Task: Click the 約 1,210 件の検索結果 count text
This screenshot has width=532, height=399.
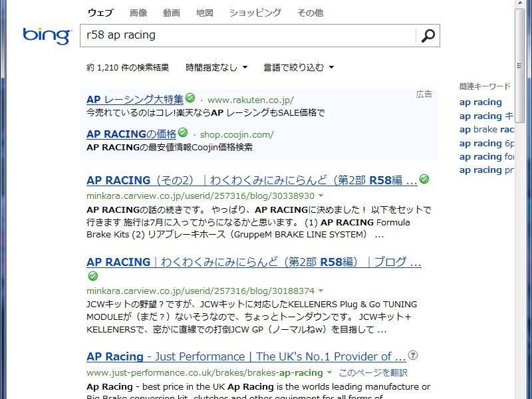Action: pyautogui.click(x=128, y=68)
